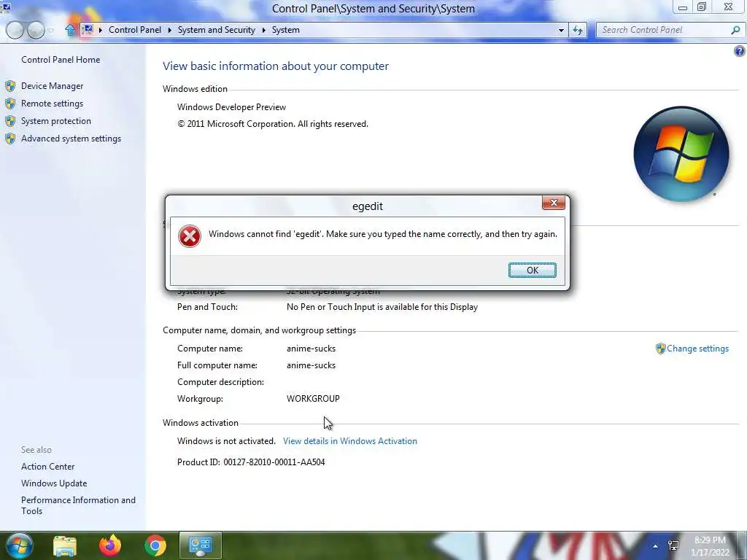Show hidden tray icons arrow
Viewport: 747px width, 560px height.
tap(656, 546)
